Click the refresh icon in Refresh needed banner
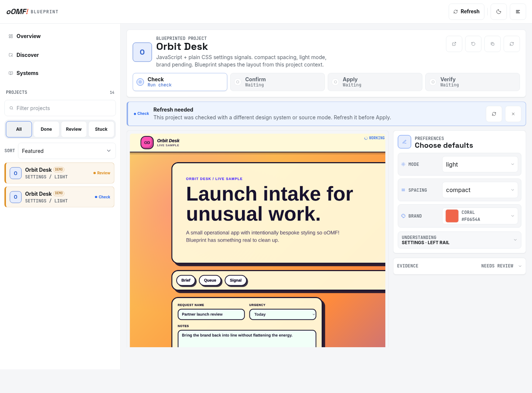 [494, 114]
